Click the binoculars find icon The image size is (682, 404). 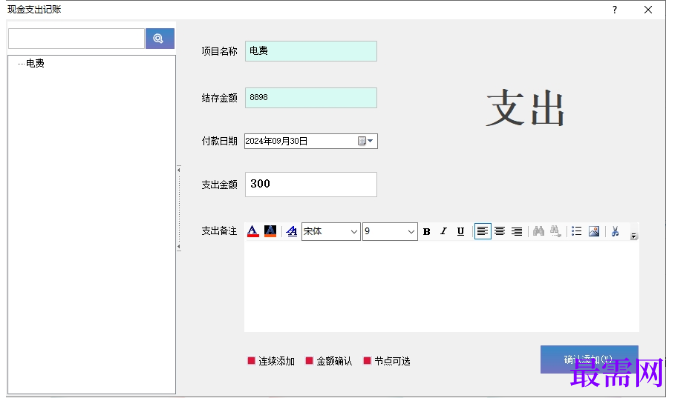[x=538, y=231]
